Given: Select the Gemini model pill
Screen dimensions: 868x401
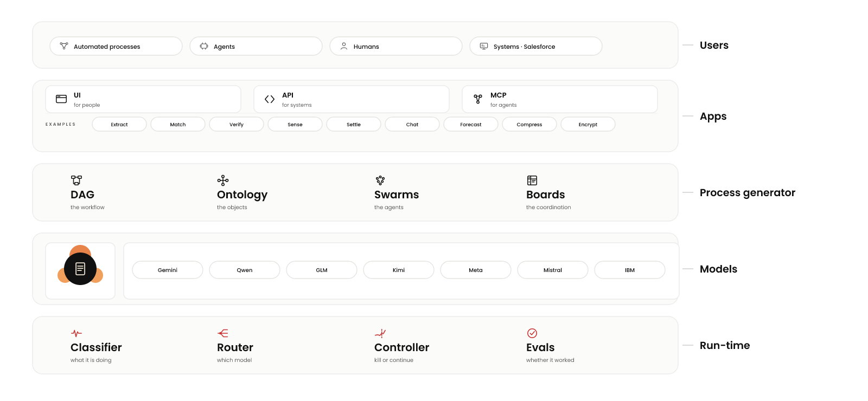Looking at the screenshot, I should point(168,270).
